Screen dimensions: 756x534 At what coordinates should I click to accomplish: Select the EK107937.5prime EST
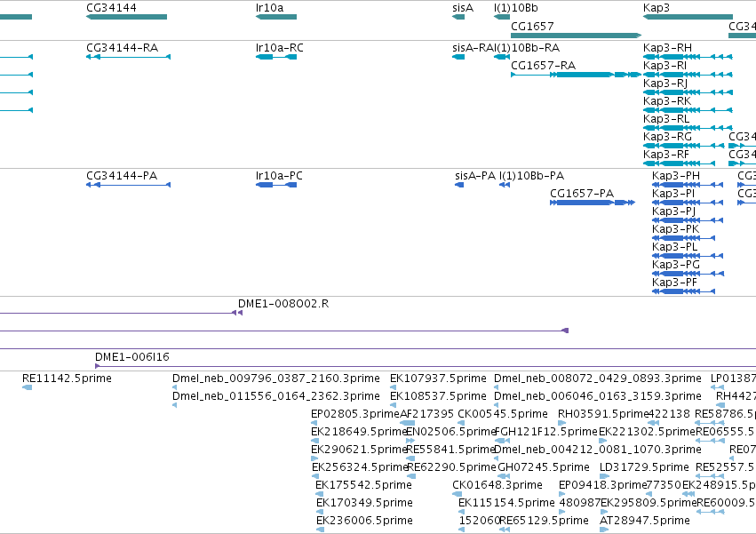pos(393,387)
